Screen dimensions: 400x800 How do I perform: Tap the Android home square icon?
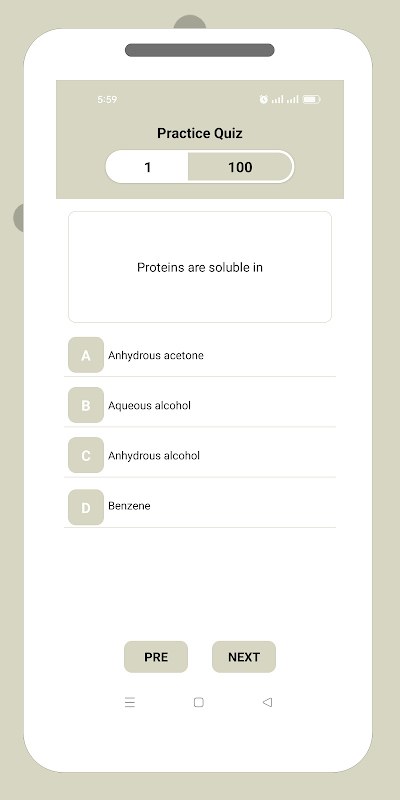coord(199,702)
